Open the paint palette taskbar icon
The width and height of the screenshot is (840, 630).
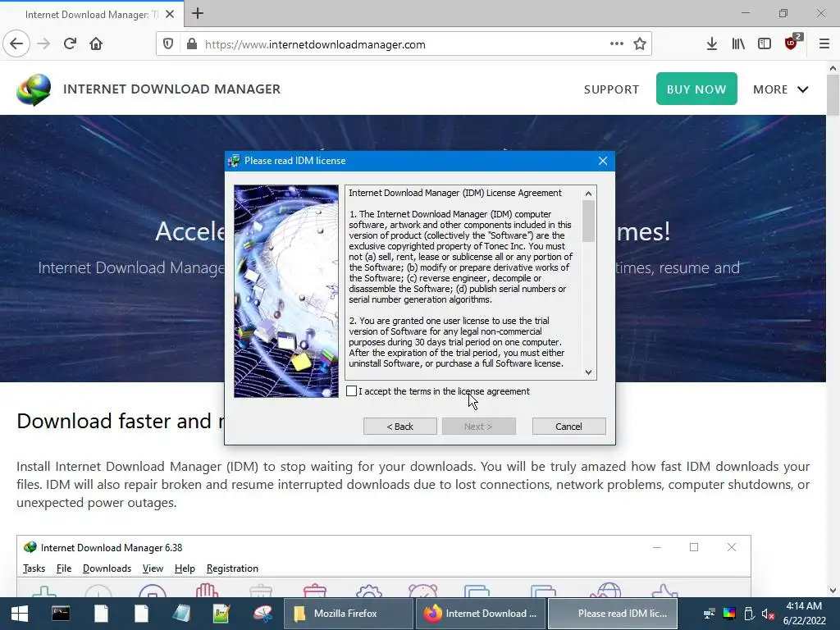(262, 614)
